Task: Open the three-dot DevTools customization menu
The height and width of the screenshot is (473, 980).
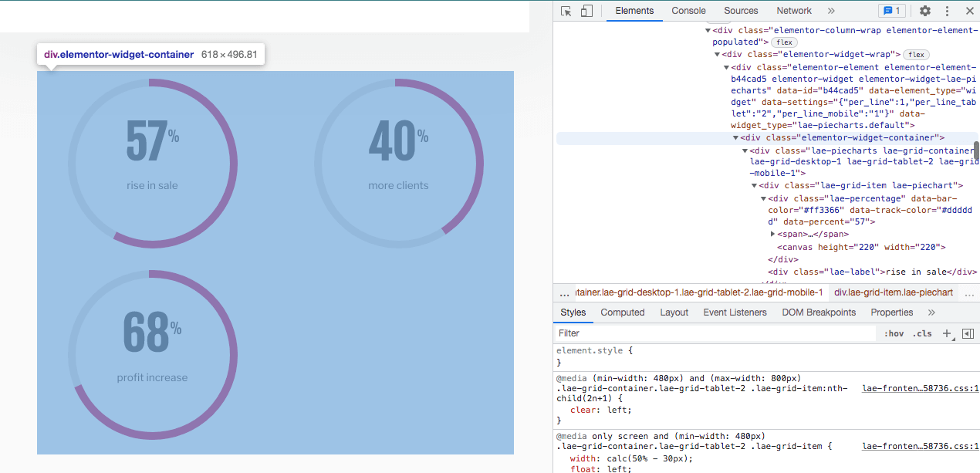Action: click(947, 11)
